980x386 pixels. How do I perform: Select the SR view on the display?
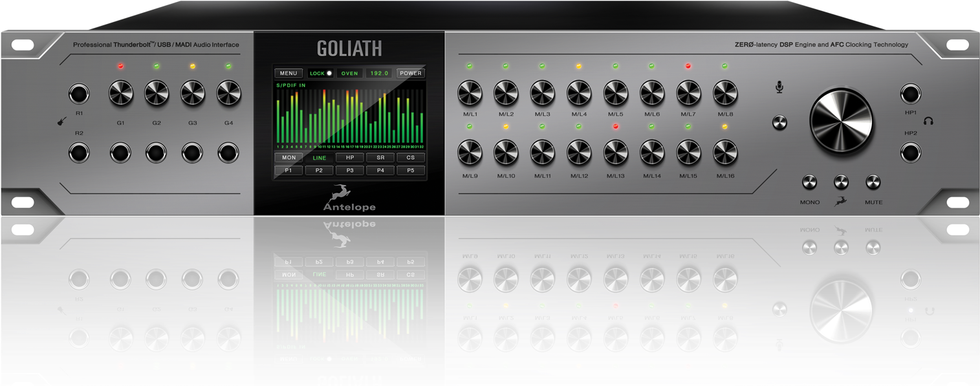point(380,158)
